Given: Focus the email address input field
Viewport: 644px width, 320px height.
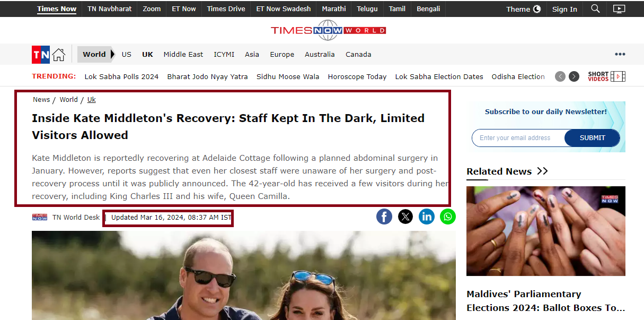Looking at the screenshot, I should (518, 138).
